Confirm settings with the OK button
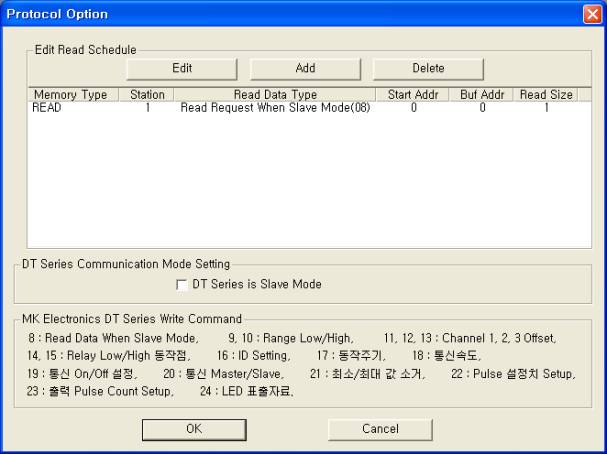Viewport: 607px width, 454px height. coord(193,428)
